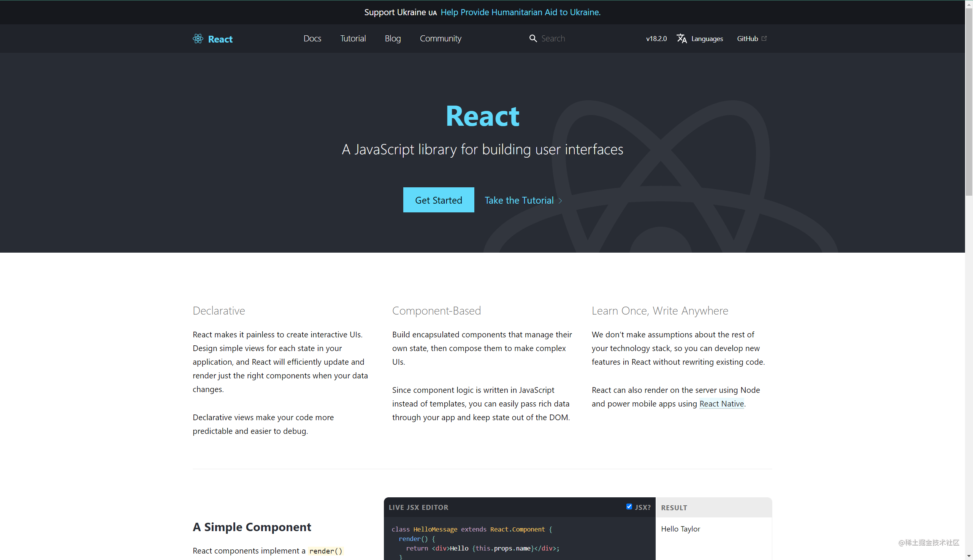Click the search magnifier icon
This screenshot has height=560, width=973.
[533, 38]
